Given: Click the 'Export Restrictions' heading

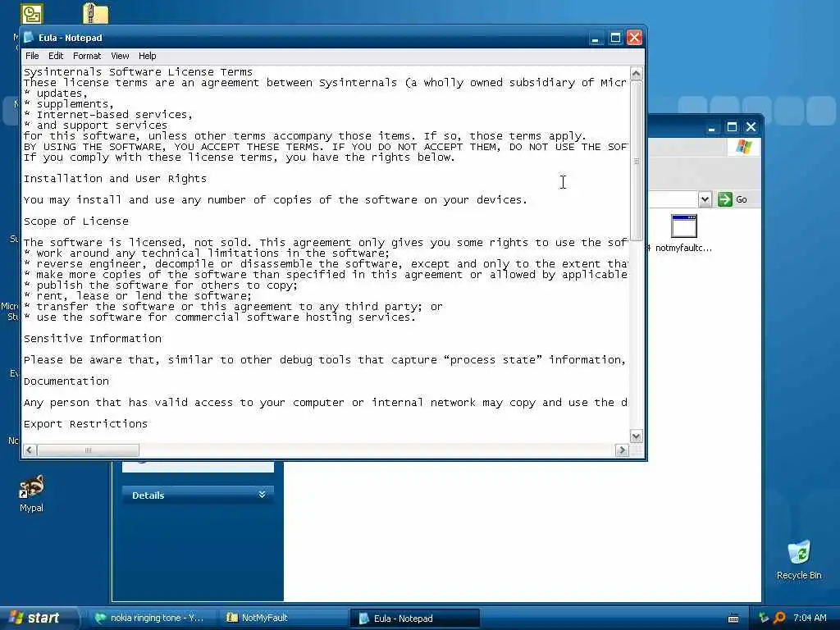Looking at the screenshot, I should 85,424.
